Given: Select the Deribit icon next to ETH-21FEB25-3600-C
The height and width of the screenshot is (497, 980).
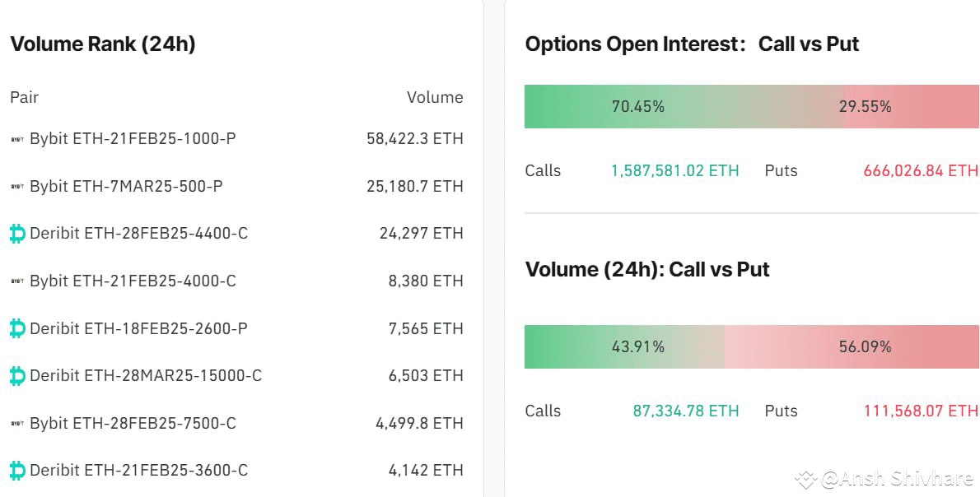Looking at the screenshot, I should click(x=16, y=470).
